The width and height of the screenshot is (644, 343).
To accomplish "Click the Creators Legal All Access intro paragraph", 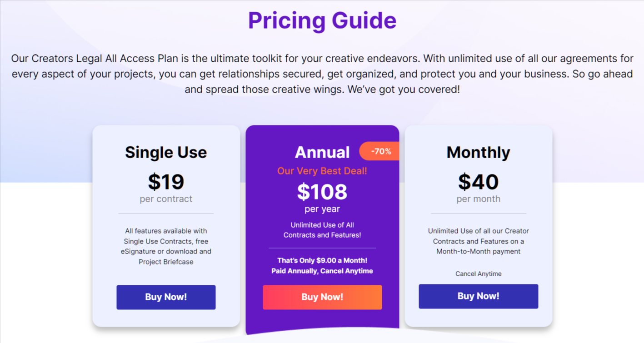I will 322,74.
